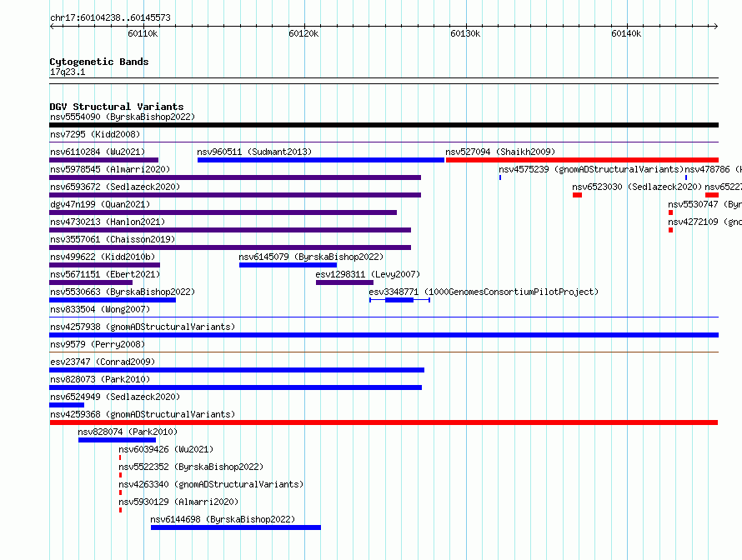Open the nsv4259368 gnomAD red bar
742x560 pixels.
coord(384,422)
